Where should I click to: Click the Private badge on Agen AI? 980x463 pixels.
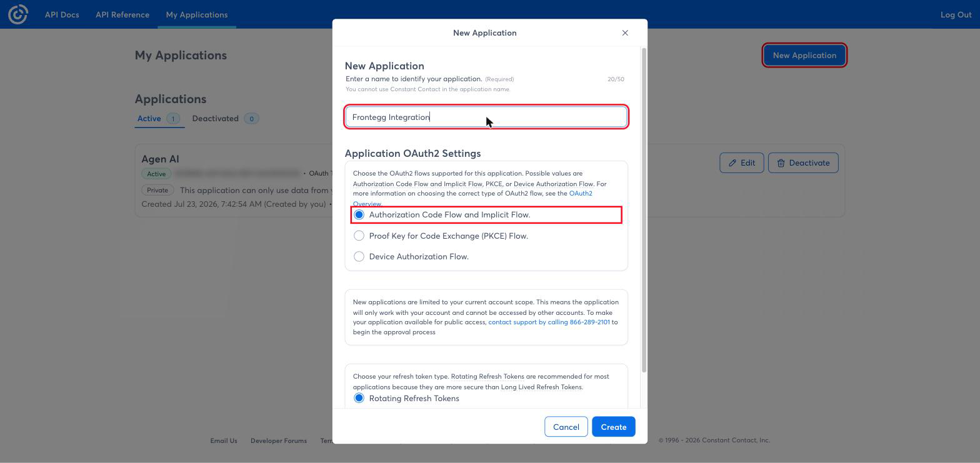pos(157,190)
